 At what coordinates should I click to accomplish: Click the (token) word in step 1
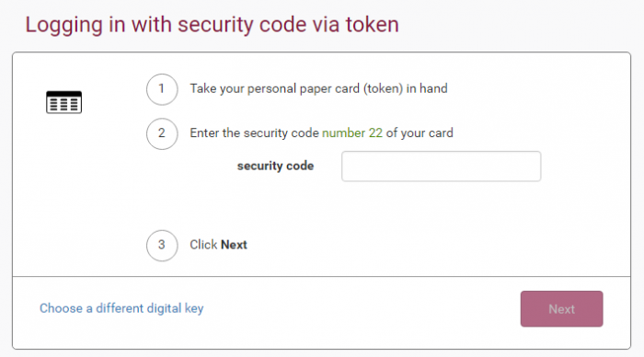[x=383, y=88]
